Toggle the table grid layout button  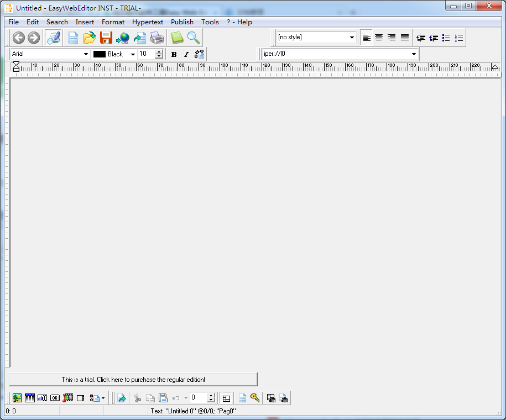[227, 398]
